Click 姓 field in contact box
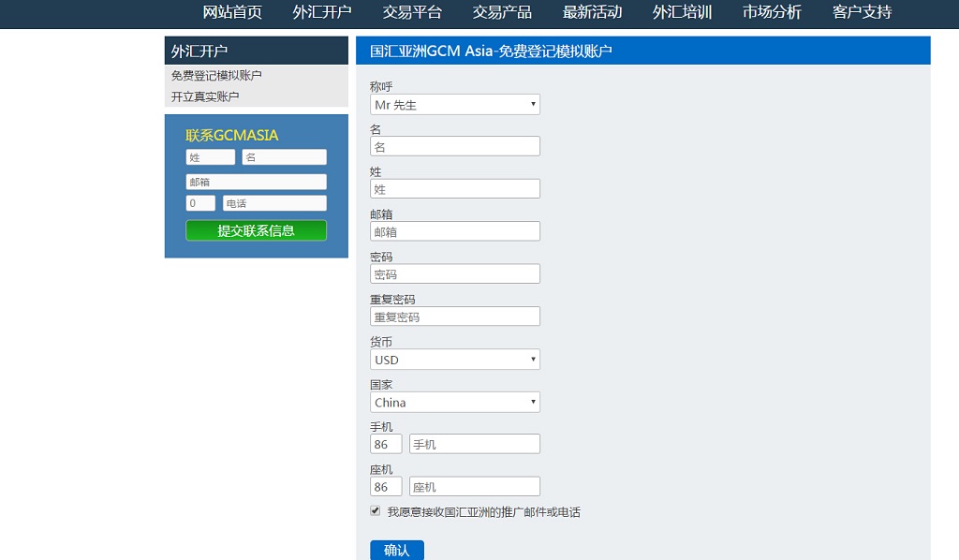The height and width of the screenshot is (560, 959). point(211,157)
